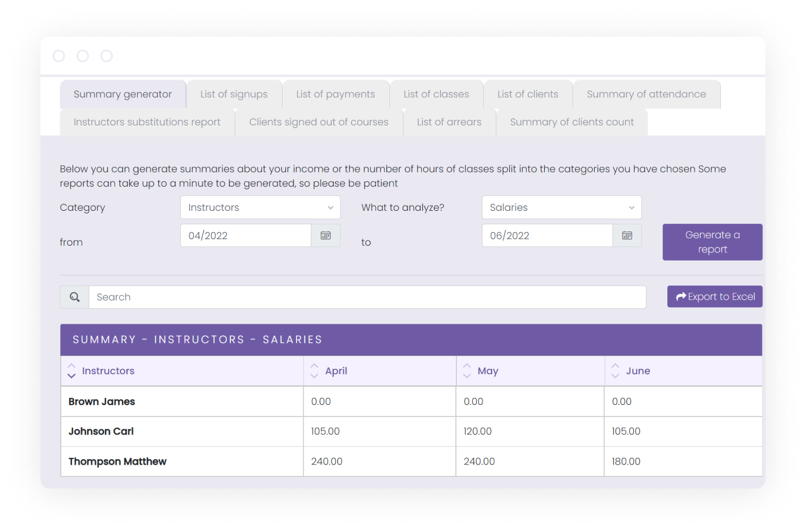Expand the chevron on the Salaries selector

632,207
